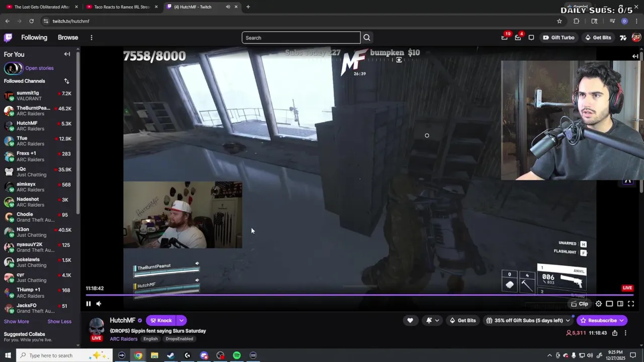Viewport: 644px width, 362px height.
Task: Open Prime loot crown icon with 19 badge
Action: tap(505, 38)
